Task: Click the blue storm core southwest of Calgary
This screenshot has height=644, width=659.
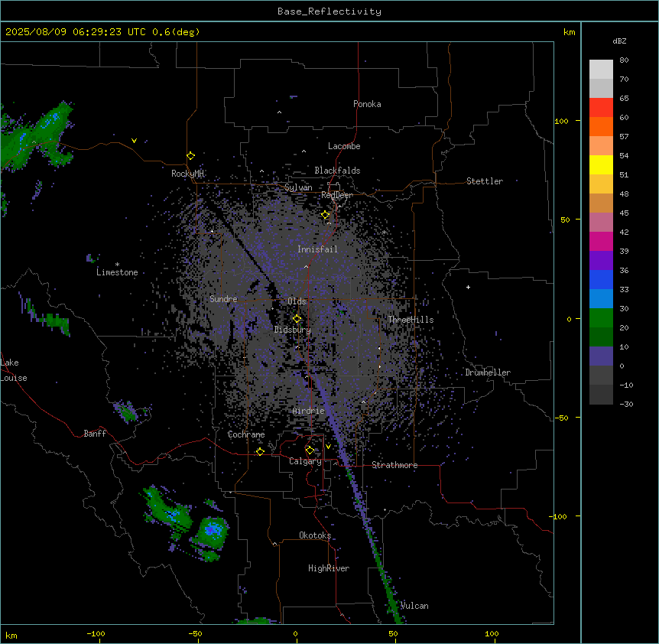Action: tap(214, 529)
